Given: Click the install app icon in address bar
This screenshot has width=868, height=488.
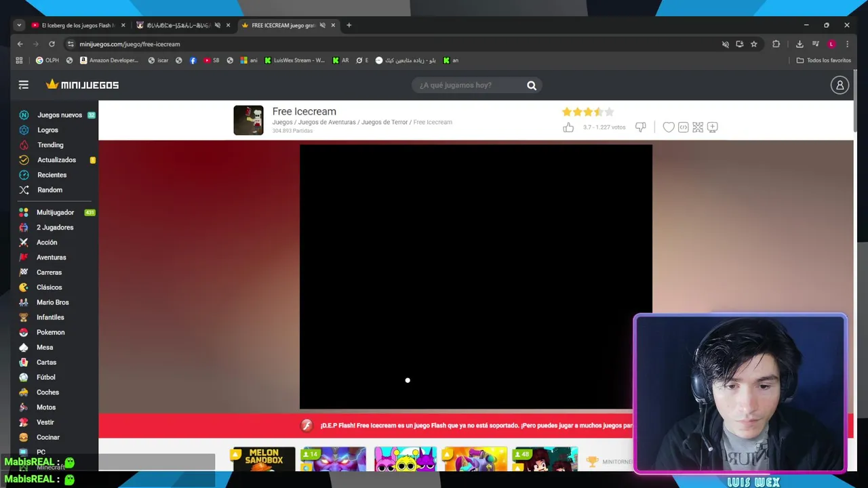Looking at the screenshot, I should (x=739, y=44).
